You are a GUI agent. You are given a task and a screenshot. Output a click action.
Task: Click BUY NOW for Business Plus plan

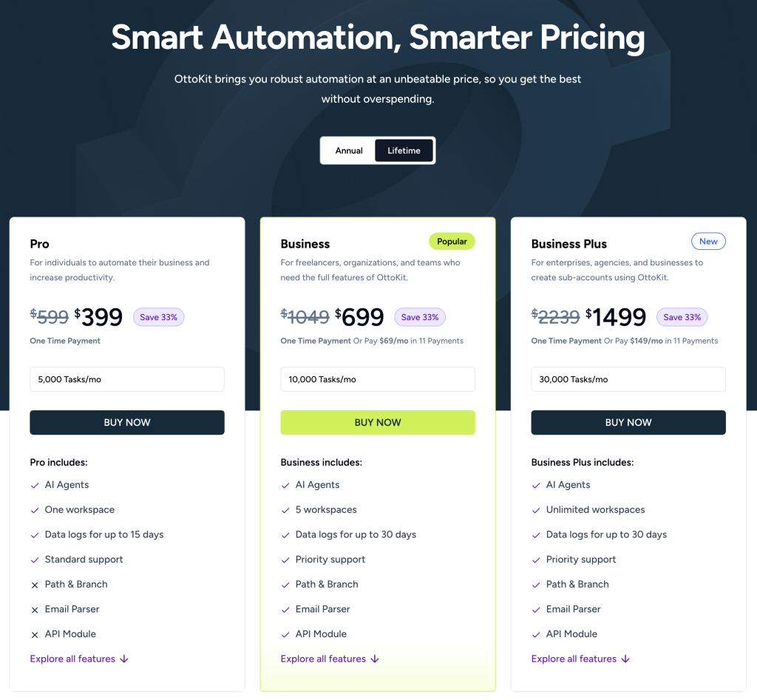point(628,423)
